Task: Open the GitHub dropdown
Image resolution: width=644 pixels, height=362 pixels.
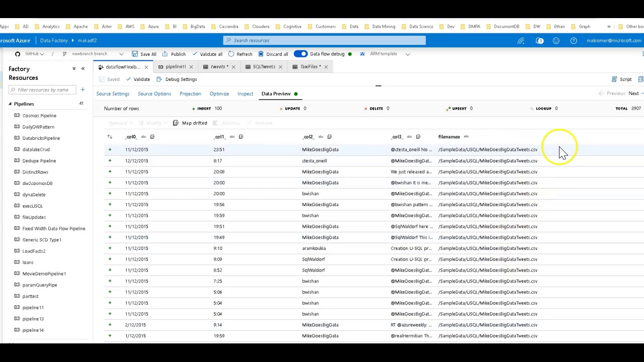Action: [35, 54]
